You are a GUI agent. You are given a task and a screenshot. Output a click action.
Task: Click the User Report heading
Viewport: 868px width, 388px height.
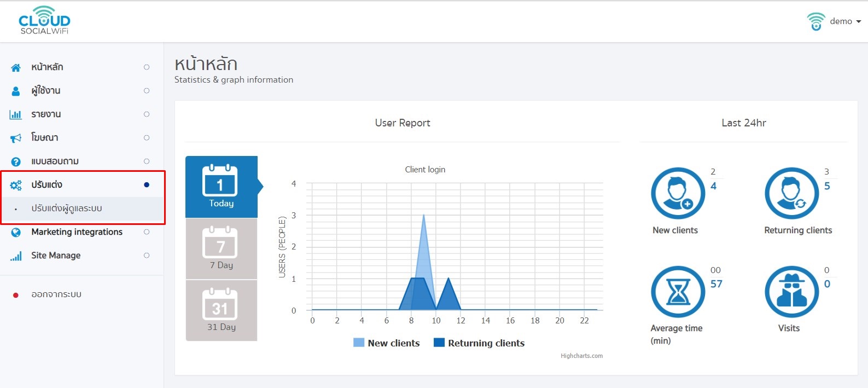point(403,123)
